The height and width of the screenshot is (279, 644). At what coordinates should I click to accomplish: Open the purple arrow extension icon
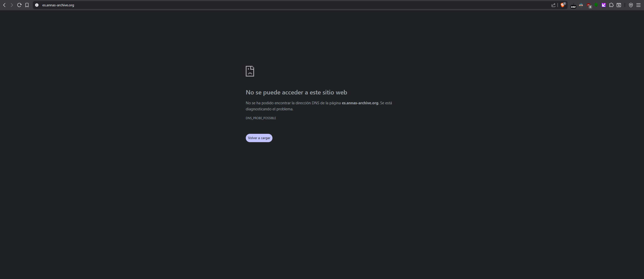(604, 5)
